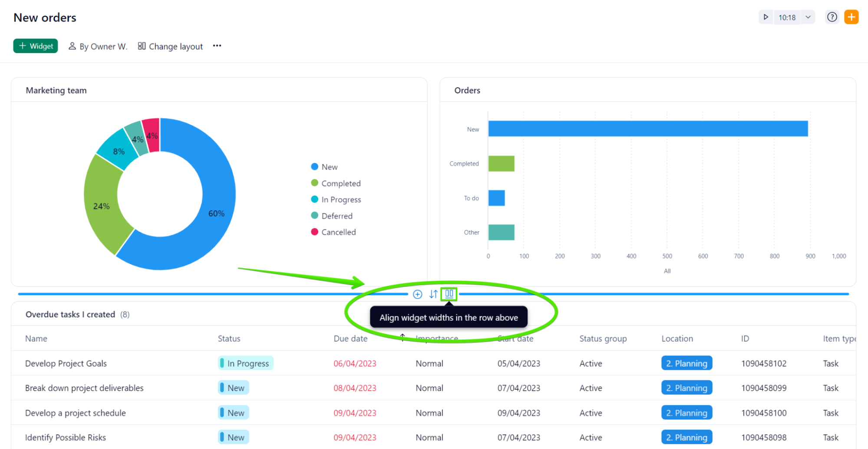
Task: Click the To do bar in Orders chart
Action: click(496, 198)
